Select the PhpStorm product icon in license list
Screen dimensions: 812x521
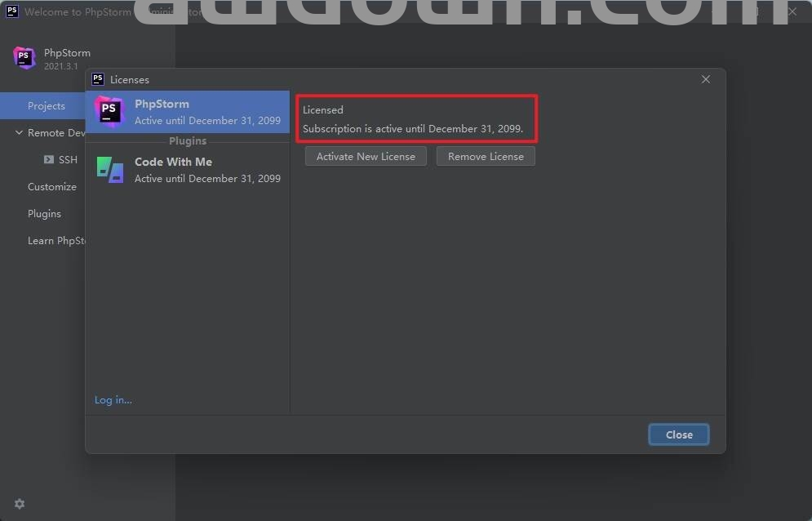pyautogui.click(x=109, y=112)
